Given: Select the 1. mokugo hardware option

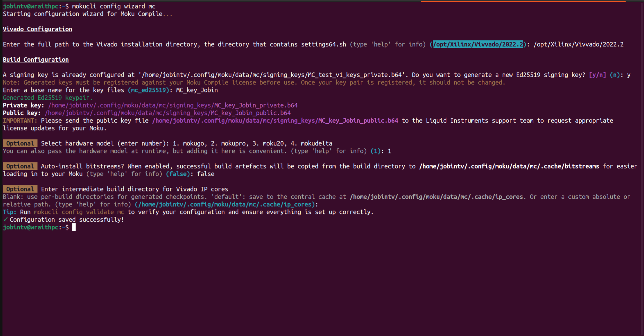Looking at the screenshot, I should 189,143.
